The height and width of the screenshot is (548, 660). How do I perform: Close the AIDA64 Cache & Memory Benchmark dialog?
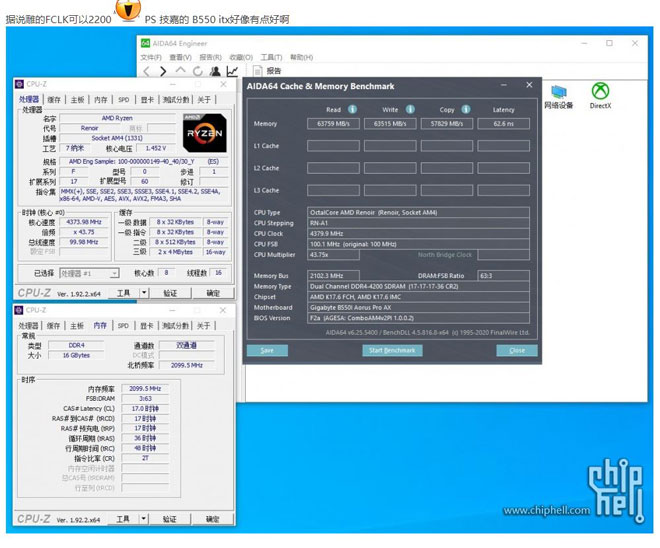(x=529, y=85)
